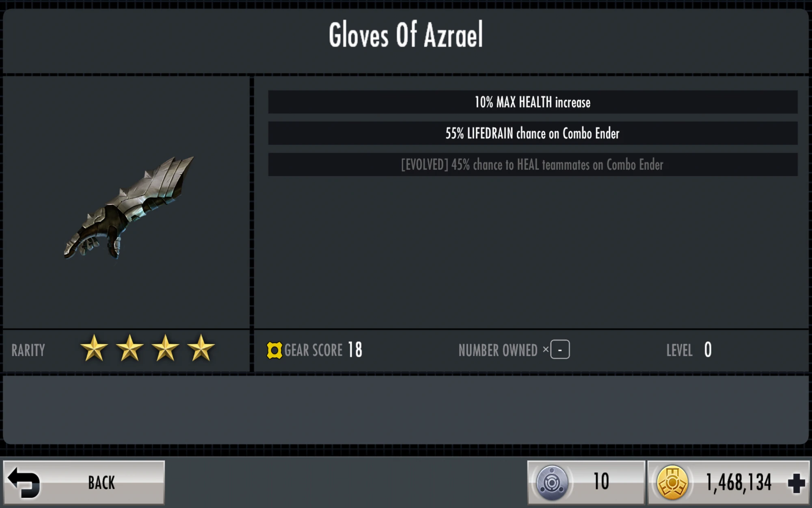Click the alliance credits count of 10
Viewport: 812px width, 508px height.
pos(601,482)
